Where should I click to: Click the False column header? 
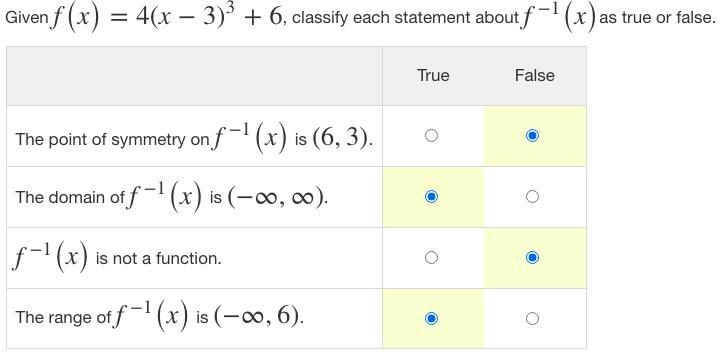[x=535, y=75]
